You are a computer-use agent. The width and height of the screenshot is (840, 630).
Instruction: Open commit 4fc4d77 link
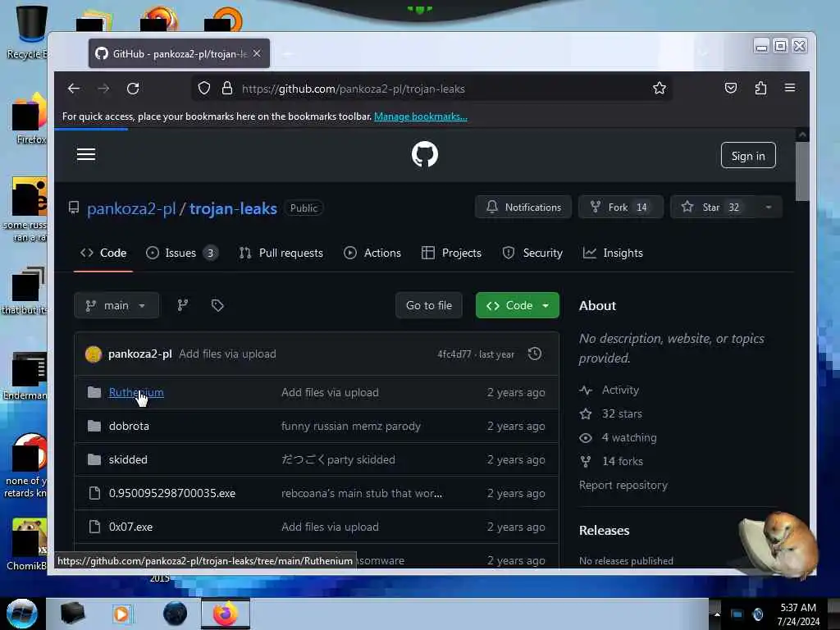coord(454,354)
